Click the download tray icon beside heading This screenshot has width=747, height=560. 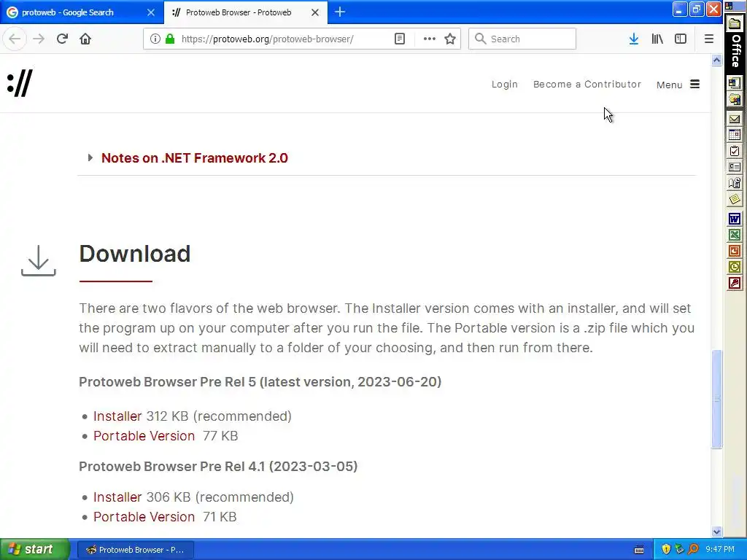click(39, 260)
